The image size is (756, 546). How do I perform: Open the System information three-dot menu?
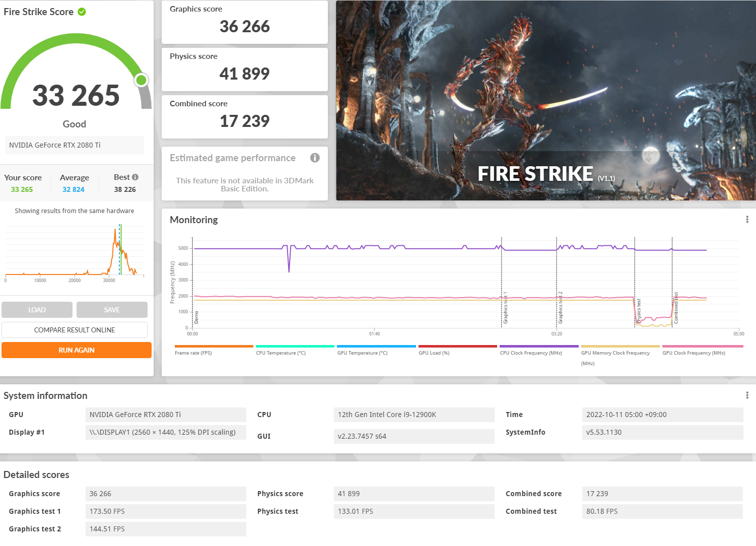point(747,395)
